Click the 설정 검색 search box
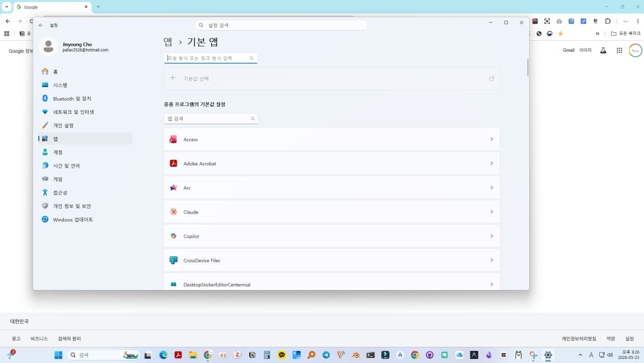The width and height of the screenshot is (644, 363). point(281,25)
